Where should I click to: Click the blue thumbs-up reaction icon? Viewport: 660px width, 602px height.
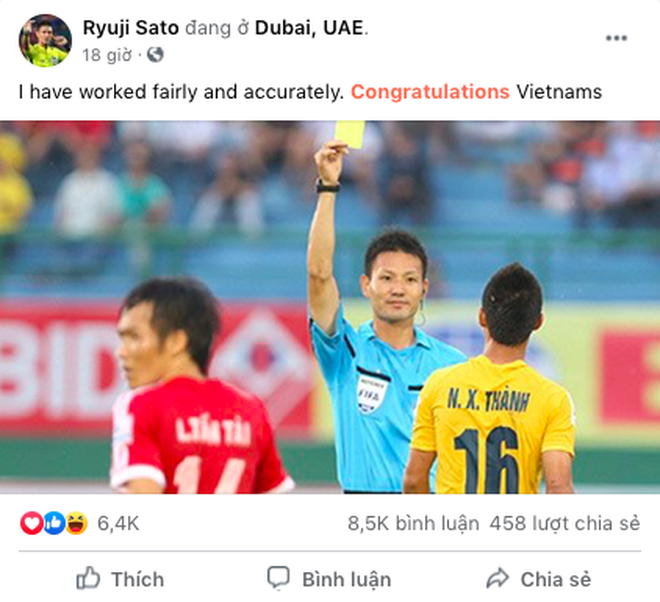point(54,523)
